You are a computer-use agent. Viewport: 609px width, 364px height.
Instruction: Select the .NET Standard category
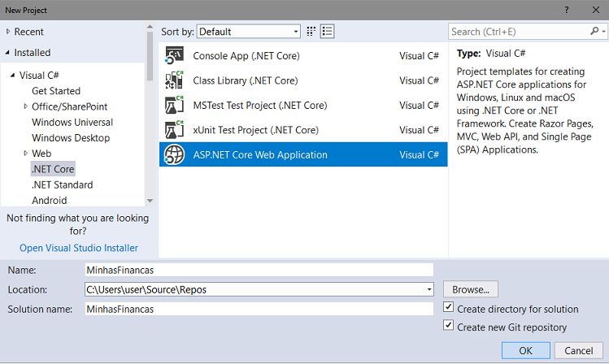[62, 184]
